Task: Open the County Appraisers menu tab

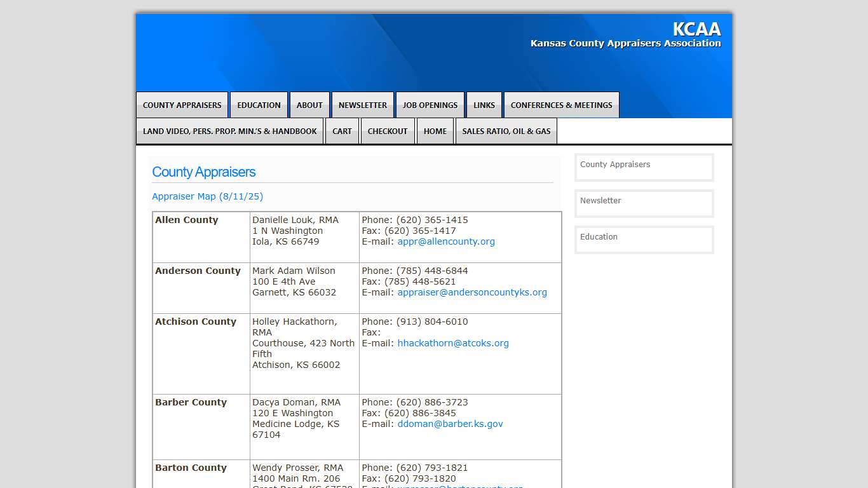Action: point(182,105)
